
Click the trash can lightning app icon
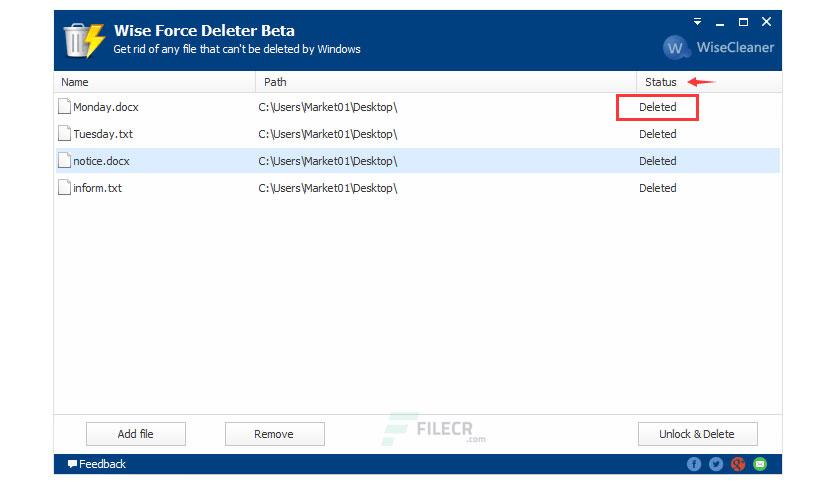tap(84, 40)
